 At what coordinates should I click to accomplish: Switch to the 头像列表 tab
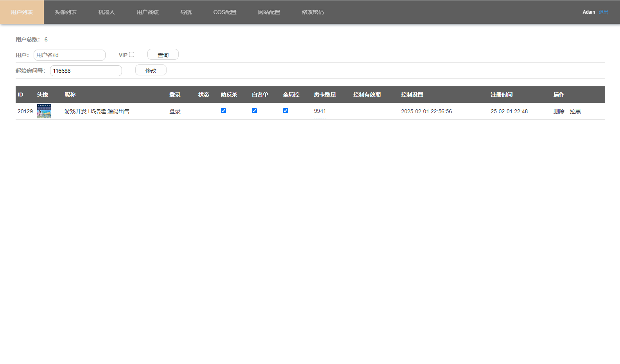click(x=66, y=12)
